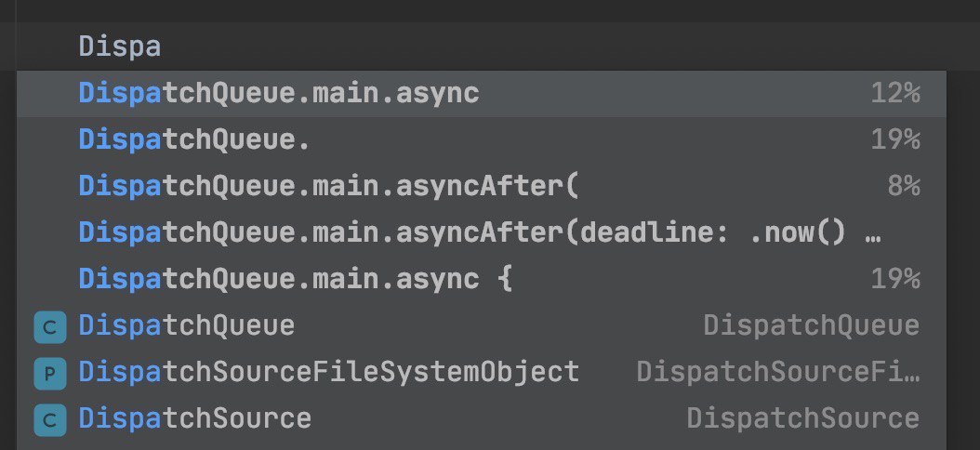Click the 8% probability label
The image size is (980, 450).
[903, 186]
